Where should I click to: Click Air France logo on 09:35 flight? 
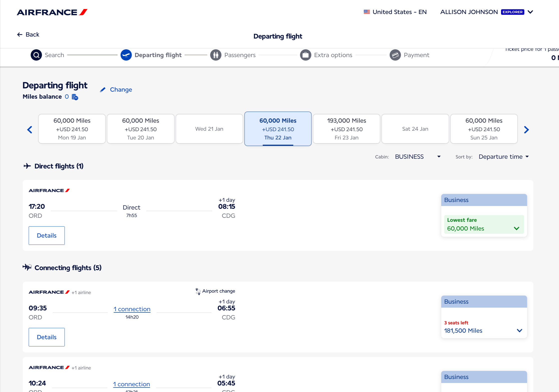click(49, 292)
